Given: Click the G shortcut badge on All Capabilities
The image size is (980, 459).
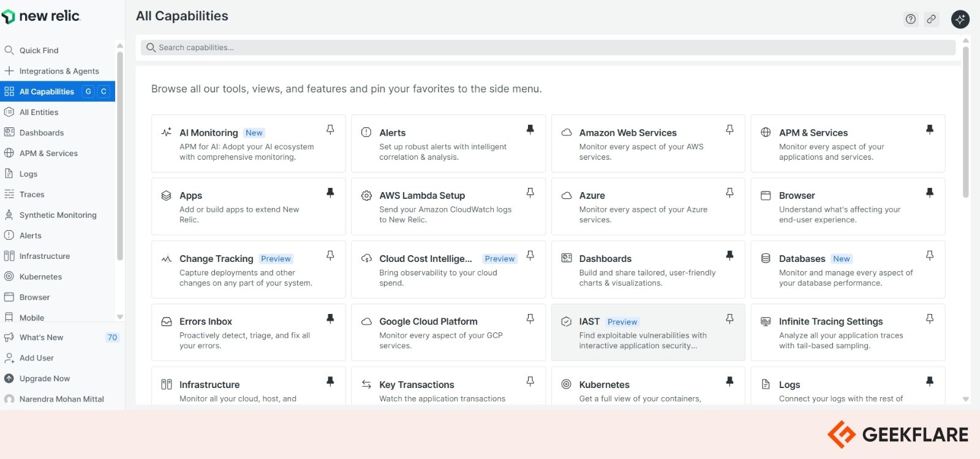Looking at the screenshot, I should click(88, 91).
